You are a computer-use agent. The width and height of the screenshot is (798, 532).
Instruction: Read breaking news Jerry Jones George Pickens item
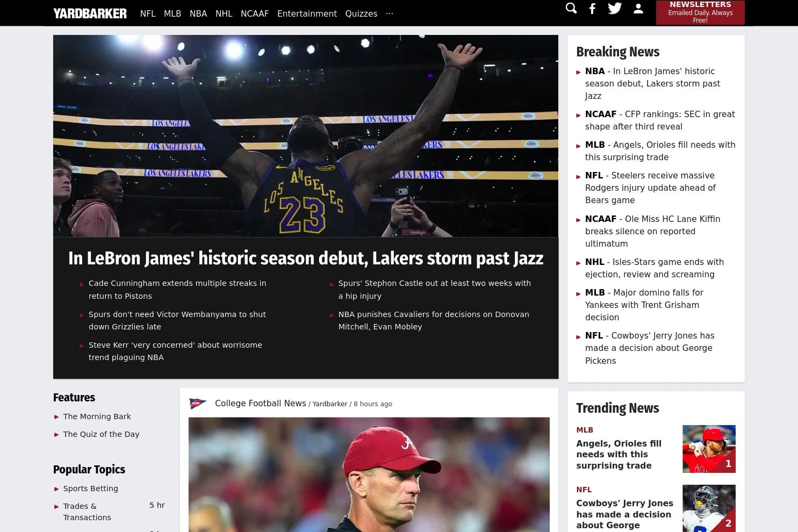tap(650, 348)
